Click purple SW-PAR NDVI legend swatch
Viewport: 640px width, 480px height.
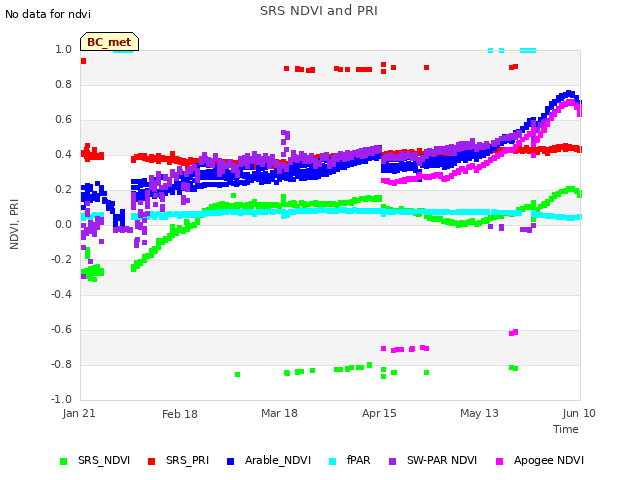coord(393,461)
